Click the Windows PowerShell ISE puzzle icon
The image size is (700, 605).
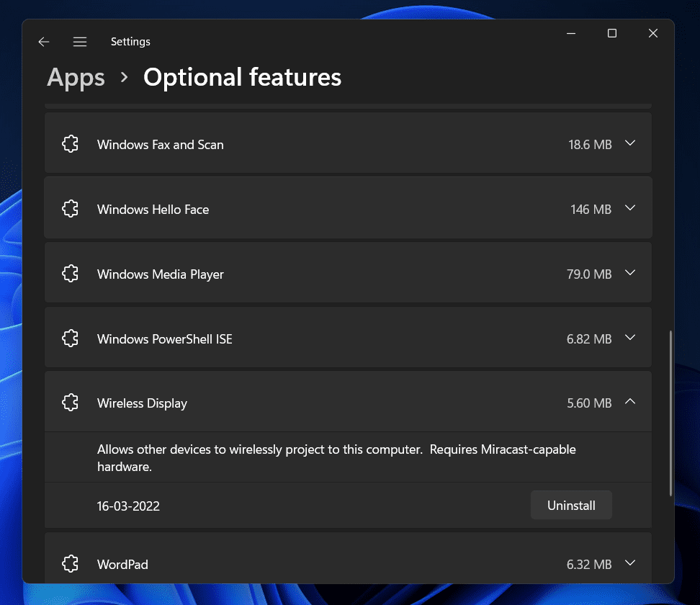click(x=70, y=339)
